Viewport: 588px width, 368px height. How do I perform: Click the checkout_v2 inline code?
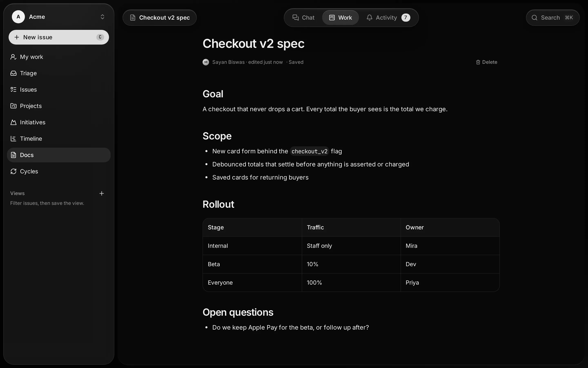coord(309,151)
